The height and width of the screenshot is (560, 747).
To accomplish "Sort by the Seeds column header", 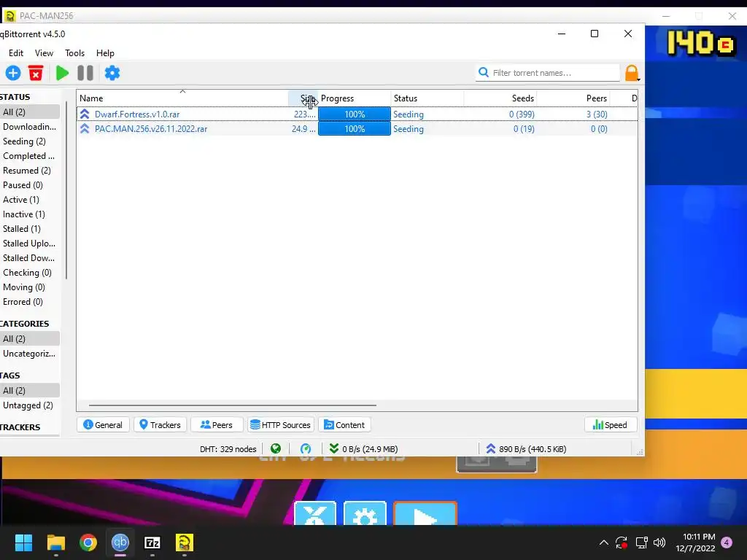I will coord(500,98).
